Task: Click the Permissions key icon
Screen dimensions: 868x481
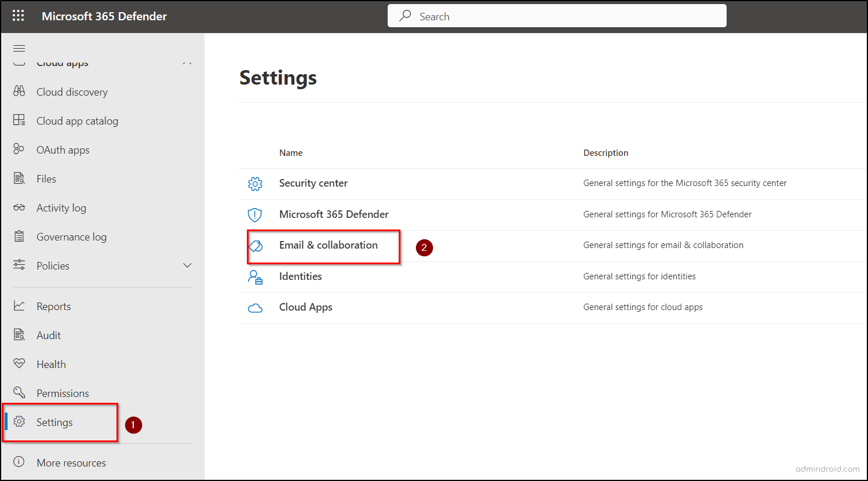Action: 19,392
